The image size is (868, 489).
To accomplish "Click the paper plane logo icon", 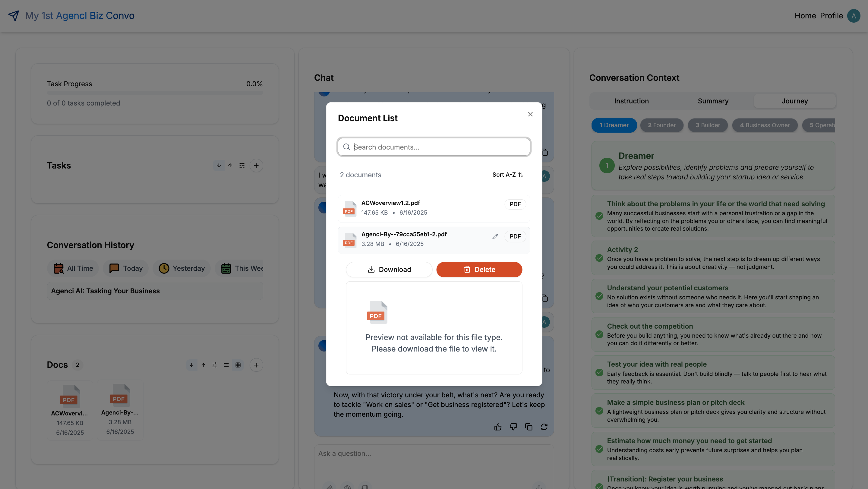I will click(14, 15).
